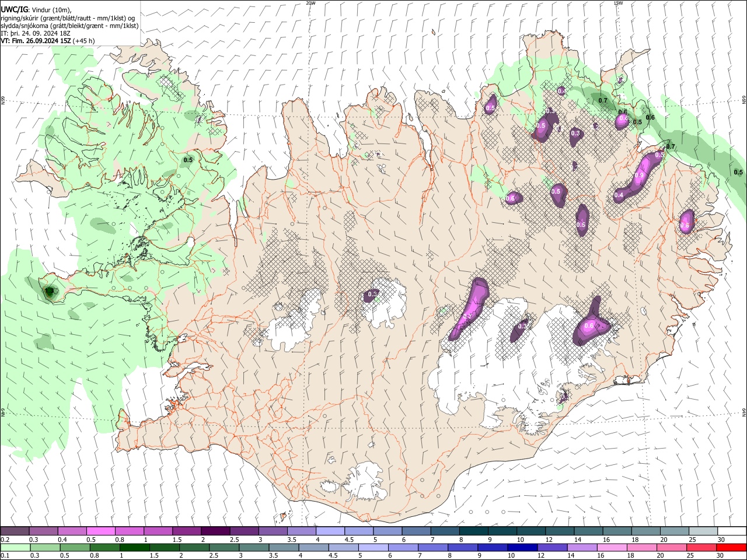This screenshot has width=747, height=560.
Task: Click the 'VT: Fim. 26.09.2024 15Z' valid time
Action: pos(36,41)
